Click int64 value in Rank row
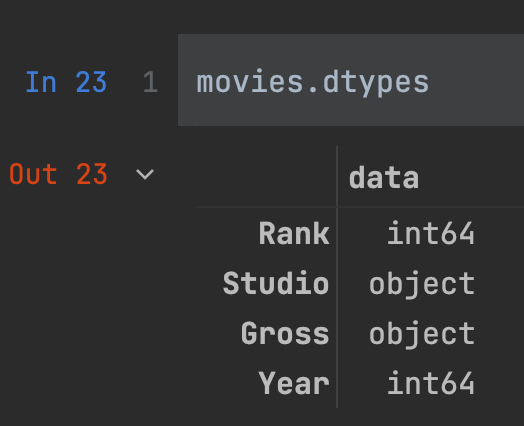The width and height of the screenshot is (524, 426). tap(431, 234)
